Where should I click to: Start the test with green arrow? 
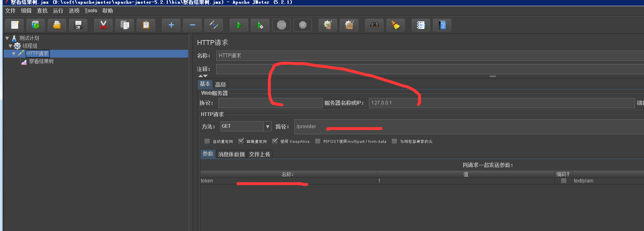tap(239, 25)
